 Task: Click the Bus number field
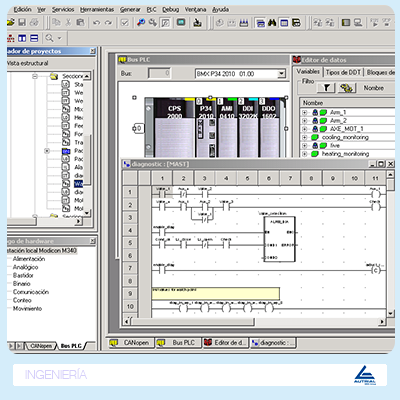[159, 73]
